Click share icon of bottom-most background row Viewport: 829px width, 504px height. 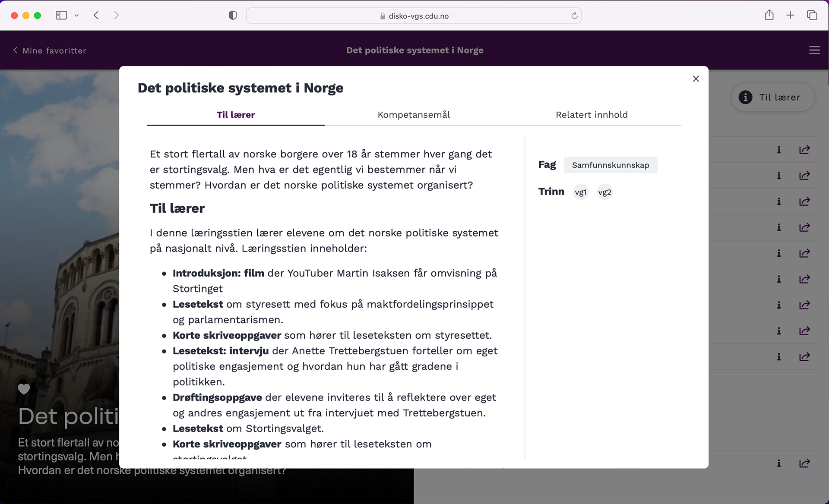[x=804, y=463]
